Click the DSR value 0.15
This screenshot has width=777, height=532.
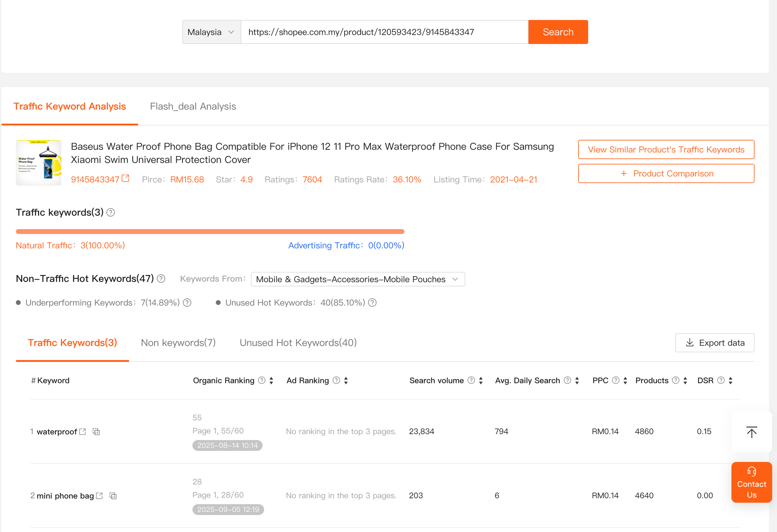click(704, 431)
